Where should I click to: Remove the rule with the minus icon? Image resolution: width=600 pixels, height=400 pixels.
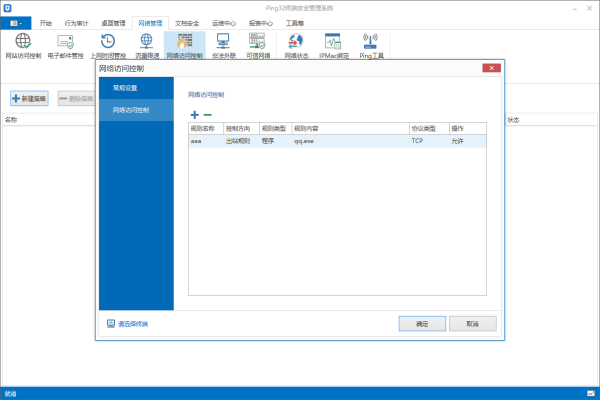coord(208,115)
